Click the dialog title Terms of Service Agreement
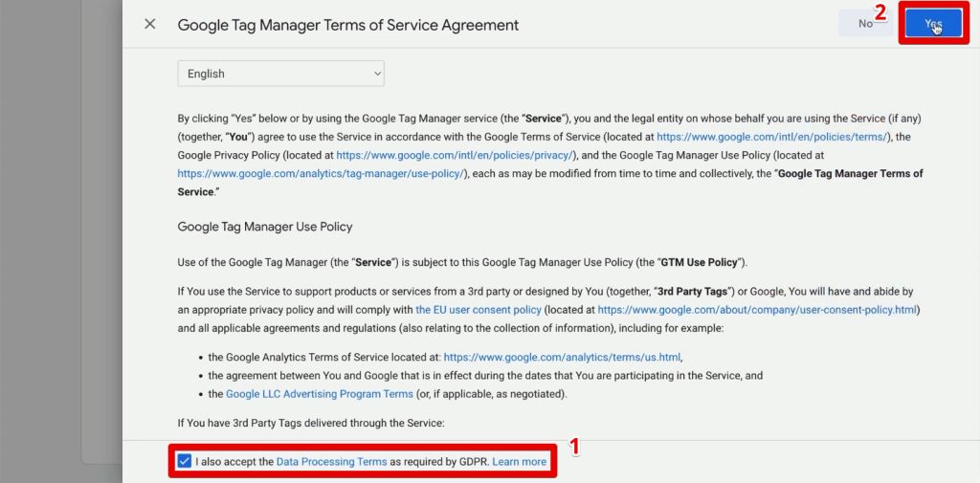The image size is (980, 483). pyautogui.click(x=348, y=25)
